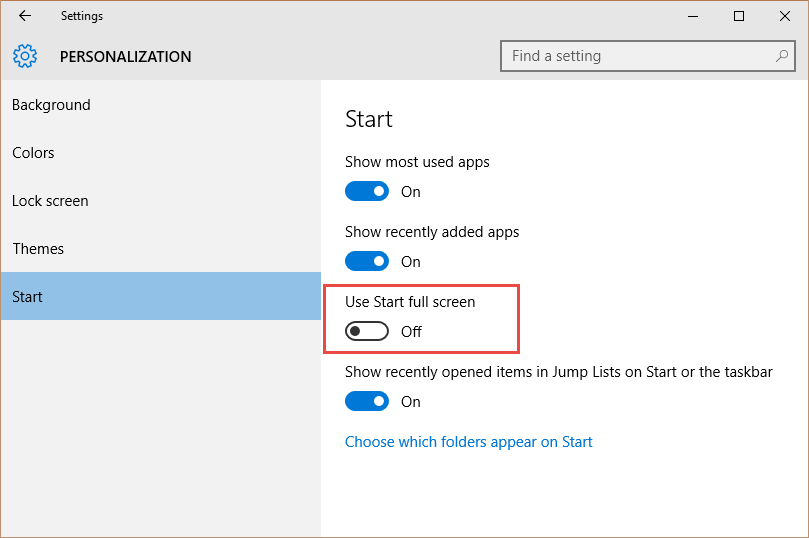This screenshot has height=538, width=809.
Task: Click the Personalization gear icon
Action: coord(25,56)
